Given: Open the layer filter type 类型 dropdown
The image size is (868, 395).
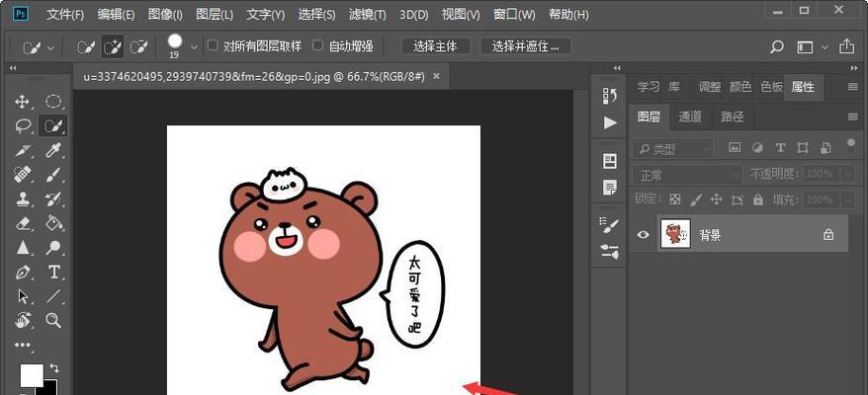Looking at the screenshot, I should click(x=672, y=149).
